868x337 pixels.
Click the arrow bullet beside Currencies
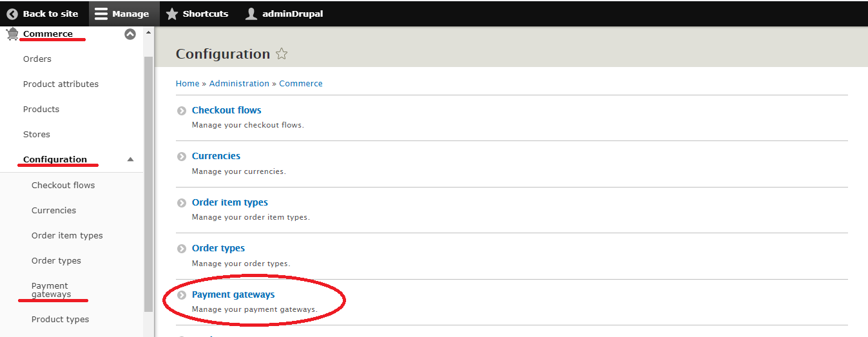pyautogui.click(x=182, y=157)
